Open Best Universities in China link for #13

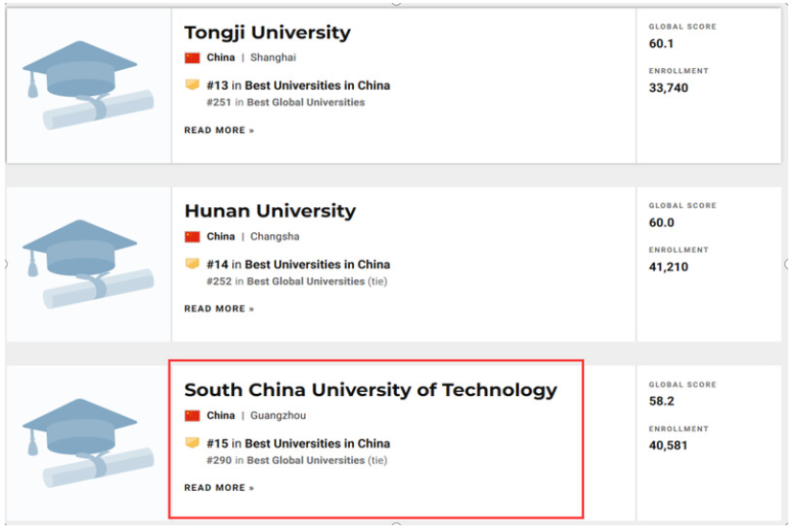pyautogui.click(x=317, y=85)
